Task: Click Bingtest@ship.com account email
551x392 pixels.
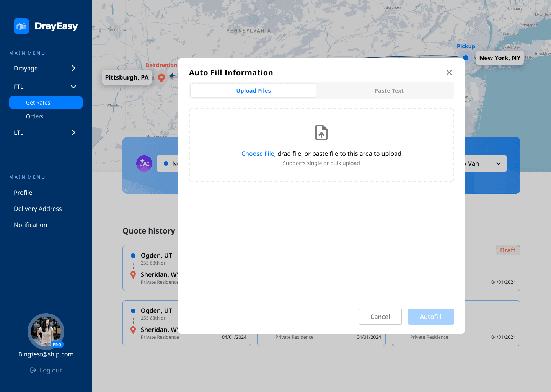Action: tap(46, 354)
